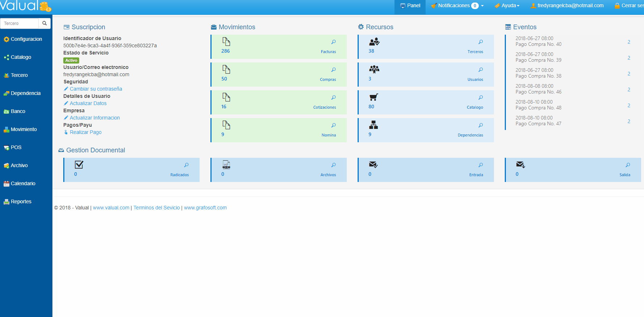Click the Usuarios group icon
This screenshot has height=317, width=644.
(x=374, y=69)
